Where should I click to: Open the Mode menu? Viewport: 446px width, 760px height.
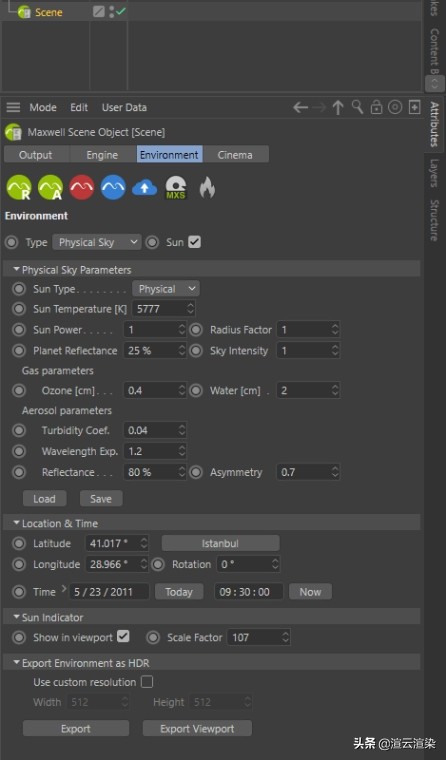(43, 107)
